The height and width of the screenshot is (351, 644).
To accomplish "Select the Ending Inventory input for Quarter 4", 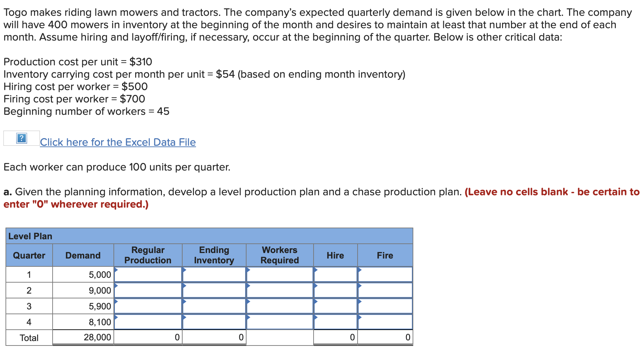I will click(x=215, y=322).
